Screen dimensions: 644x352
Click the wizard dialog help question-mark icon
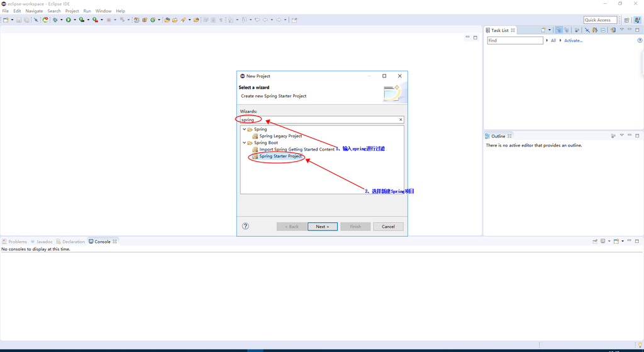coord(245,226)
